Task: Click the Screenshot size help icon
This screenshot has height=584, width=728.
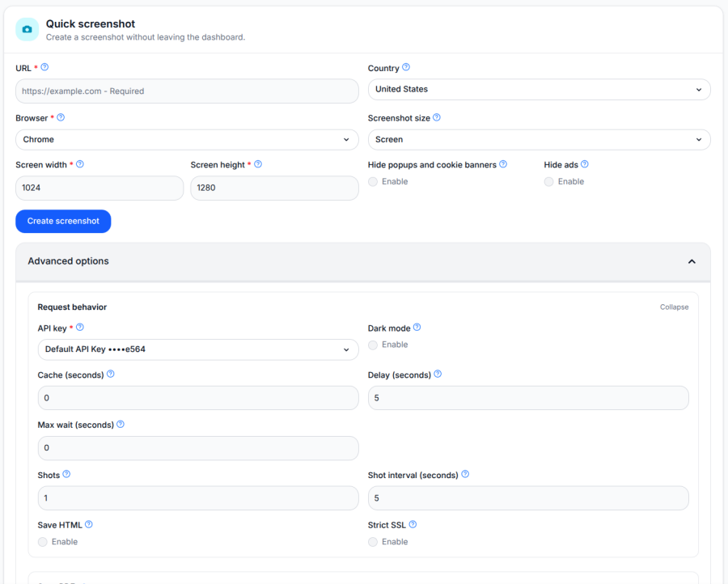Action: tap(436, 117)
